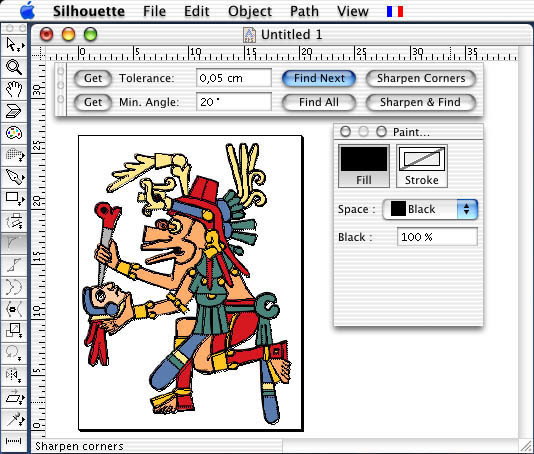Select the rotate circular-arrow tool
The width and height of the screenshot is (534, 454).
(14, 353)
